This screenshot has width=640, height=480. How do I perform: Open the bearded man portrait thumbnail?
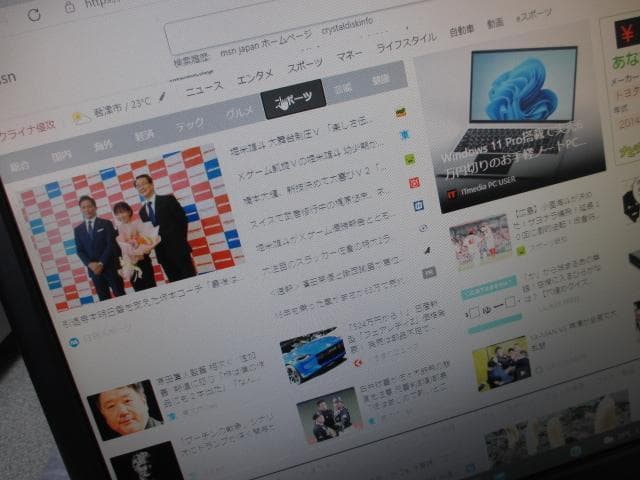coord(125,409)
